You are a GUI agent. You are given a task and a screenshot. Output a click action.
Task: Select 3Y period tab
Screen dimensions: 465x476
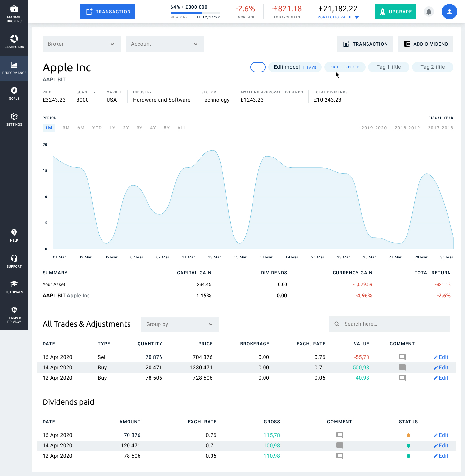pyautogui.click(x=139, y=128)
